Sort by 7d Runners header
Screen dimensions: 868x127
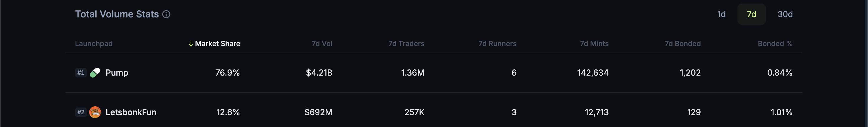click(x=497, y=44)
